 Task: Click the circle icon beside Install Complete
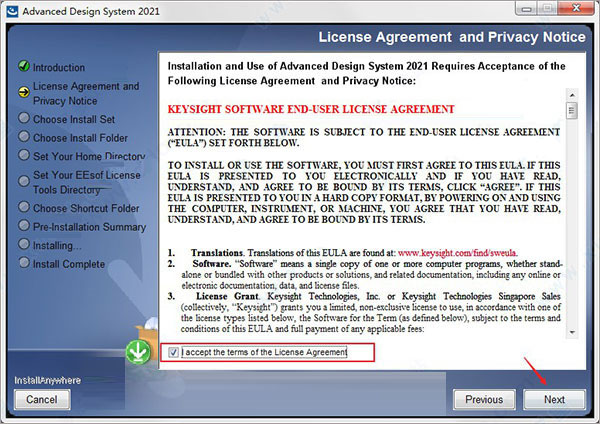click(x=24, y=263)
